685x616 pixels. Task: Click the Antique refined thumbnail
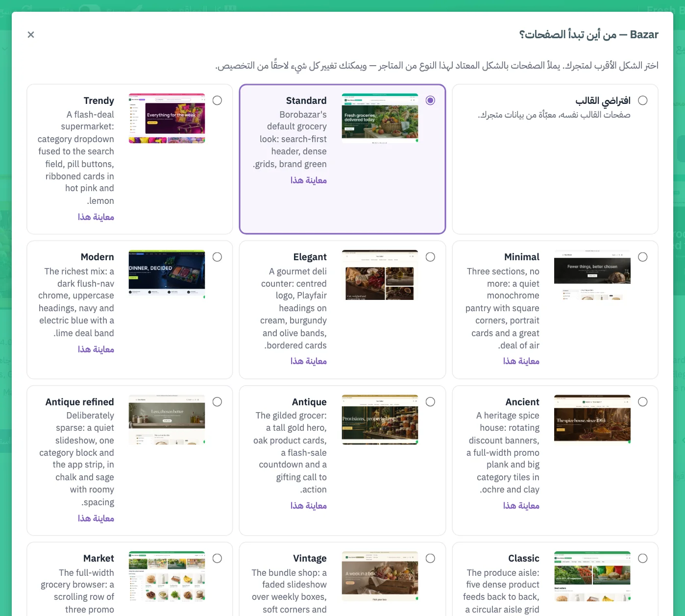[167, 419]
